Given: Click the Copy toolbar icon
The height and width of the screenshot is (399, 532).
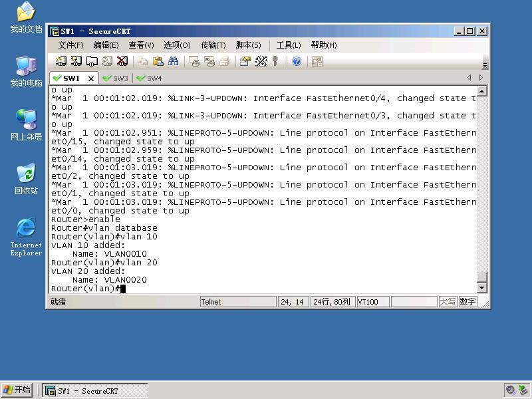Looking at the screenshot, I should 142,61.
